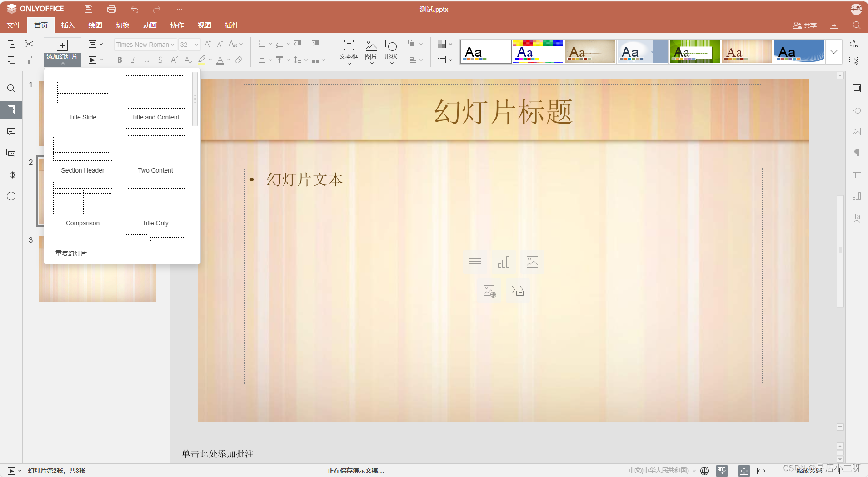Insert a picture via 图片 button
868x477 pixels.
click(x=371, y=51)
